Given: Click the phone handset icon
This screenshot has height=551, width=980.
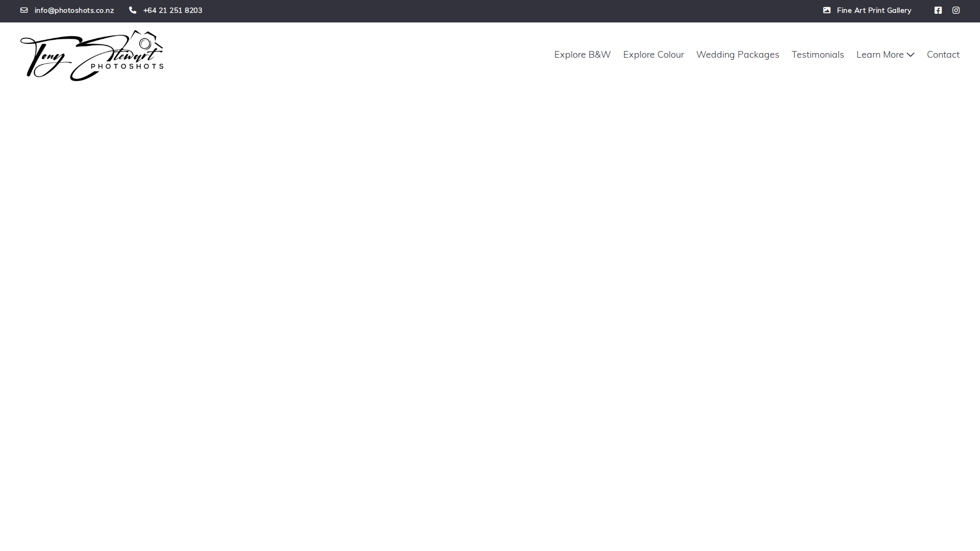Looking at the screenshot, I should click(x=133, y=10).
